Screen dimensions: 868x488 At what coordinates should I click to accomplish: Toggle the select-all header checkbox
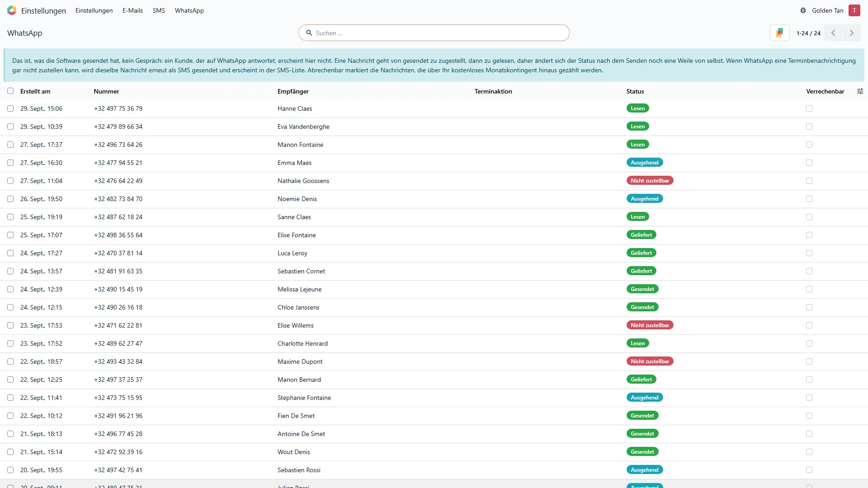tap(10, 91)
